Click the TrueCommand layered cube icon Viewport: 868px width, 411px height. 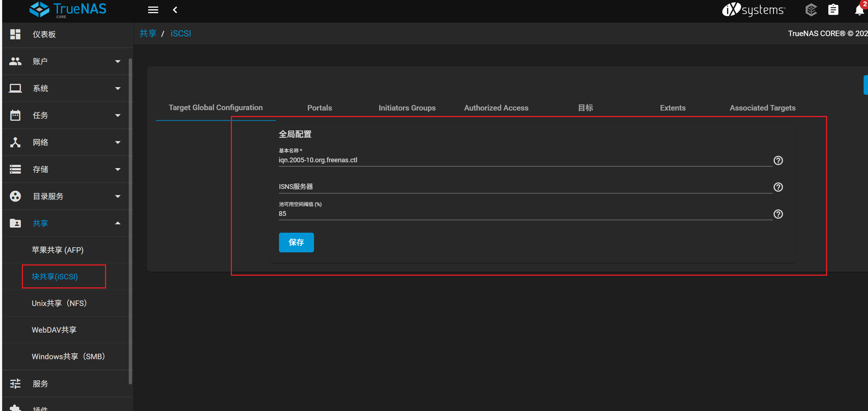[x=811, y=10]
